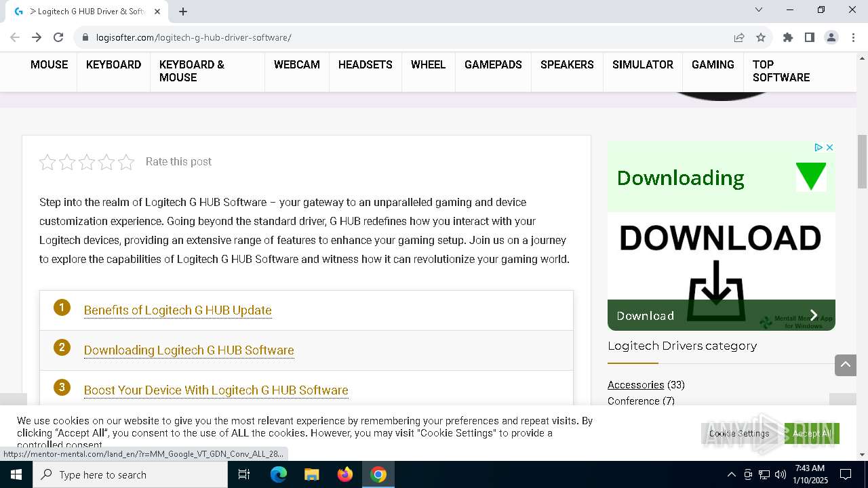Image resolution: width=868 pixels, height=488 pixels.
Task: Open the tab search chevron
Action: point(759,9)
